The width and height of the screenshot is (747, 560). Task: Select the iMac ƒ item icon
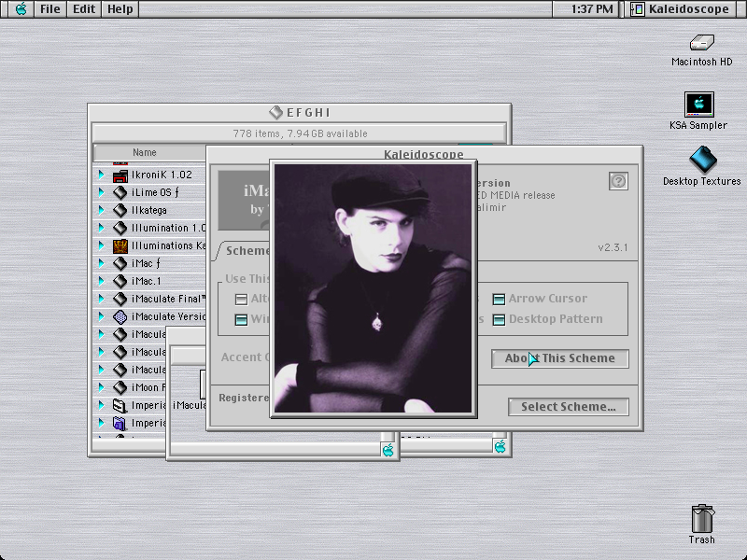click(120, 263)
